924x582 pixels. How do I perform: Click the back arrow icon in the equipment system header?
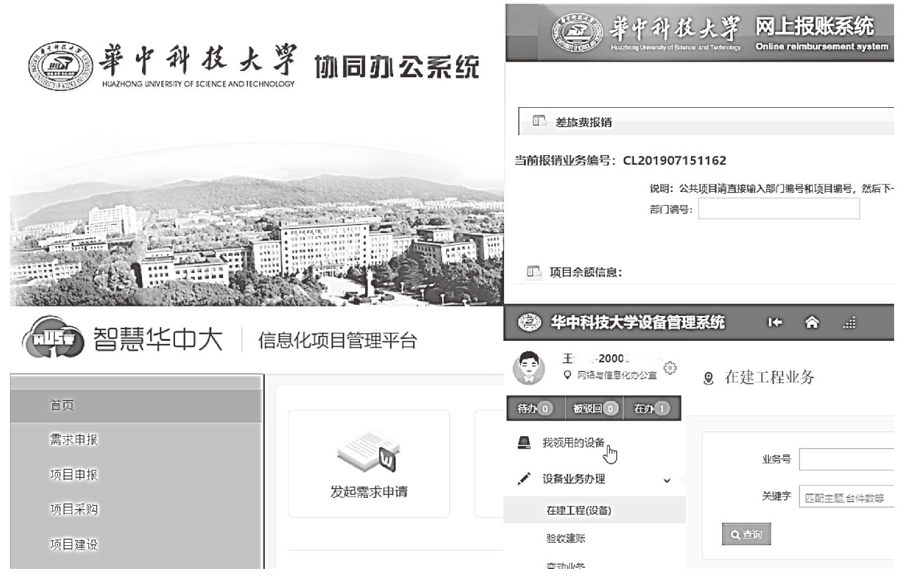pos(774,322)
